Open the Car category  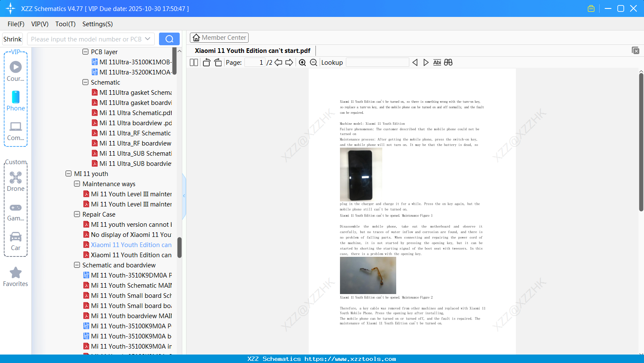tap(16, 241)
